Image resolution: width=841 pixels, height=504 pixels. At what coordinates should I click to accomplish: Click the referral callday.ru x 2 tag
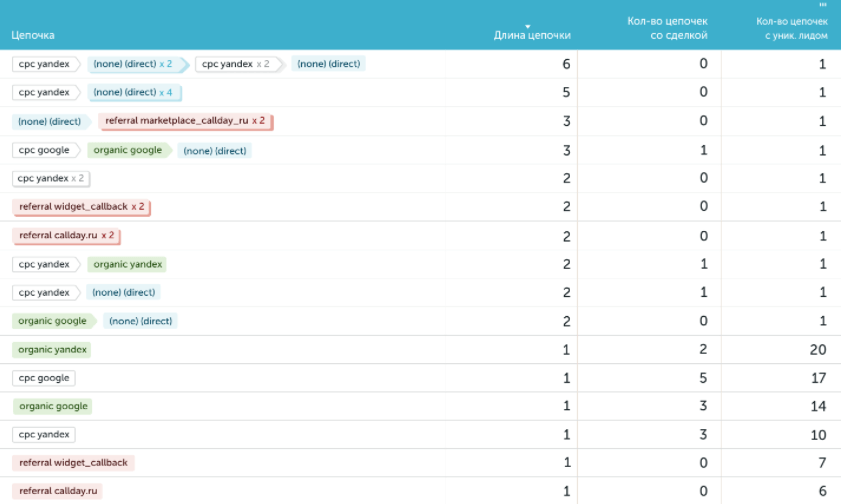click(x=67, y=236)
